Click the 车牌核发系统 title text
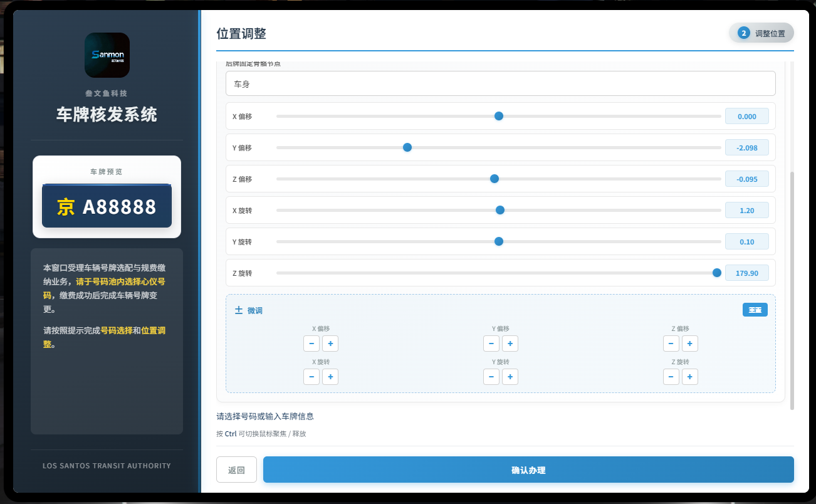 (107, 114)
